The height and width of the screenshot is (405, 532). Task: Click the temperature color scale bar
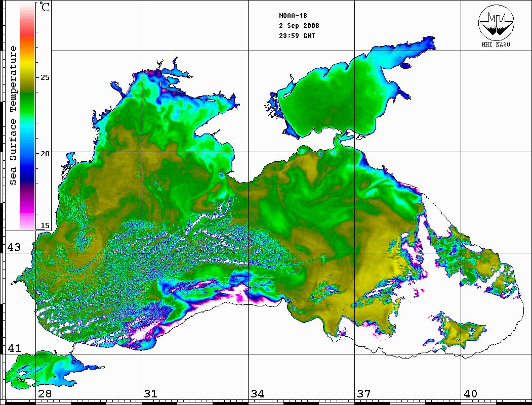click(27, 117)
